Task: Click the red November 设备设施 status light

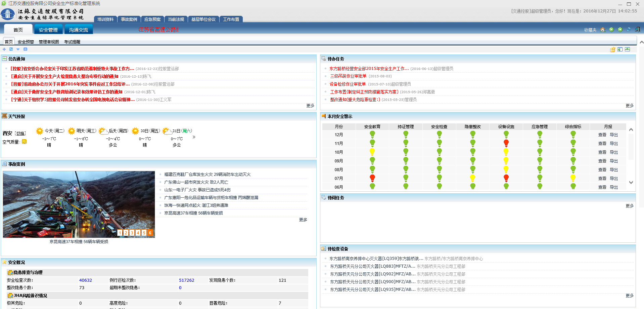Action: click(x=506, y=143)
